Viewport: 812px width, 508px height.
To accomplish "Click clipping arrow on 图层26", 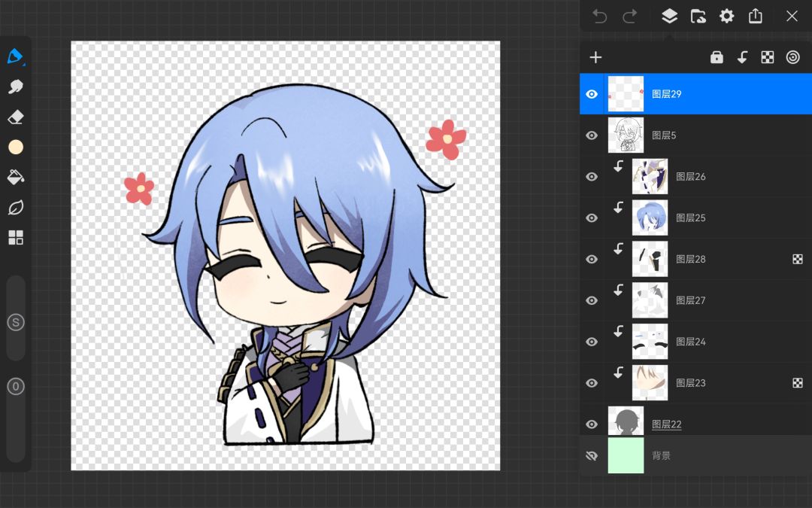I will coord(618,166).
